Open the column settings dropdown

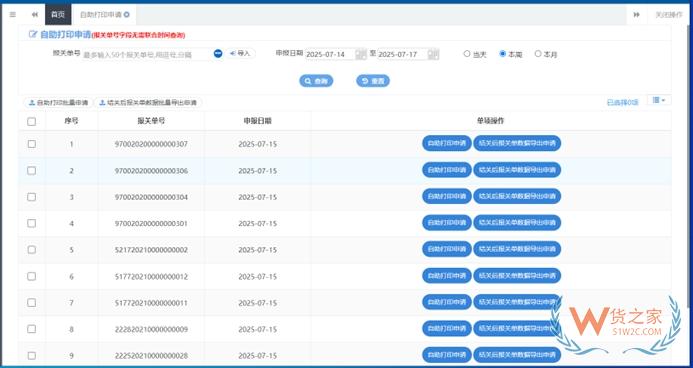click(659, 100)
